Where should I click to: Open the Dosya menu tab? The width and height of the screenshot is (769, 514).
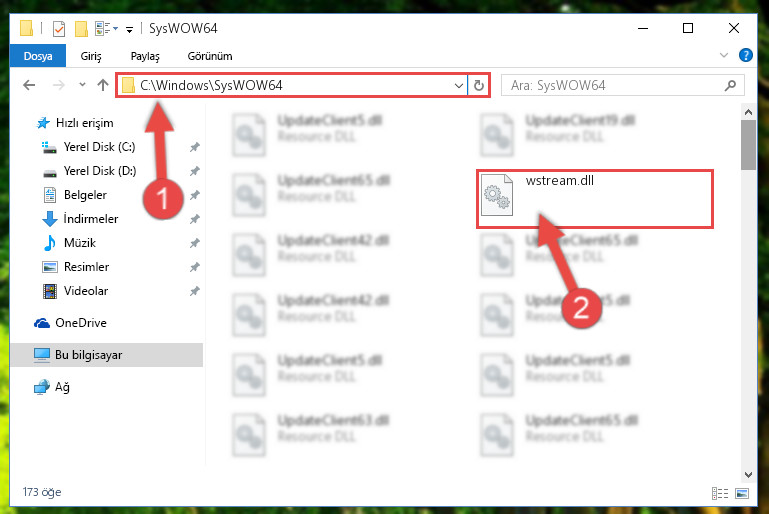38,56
